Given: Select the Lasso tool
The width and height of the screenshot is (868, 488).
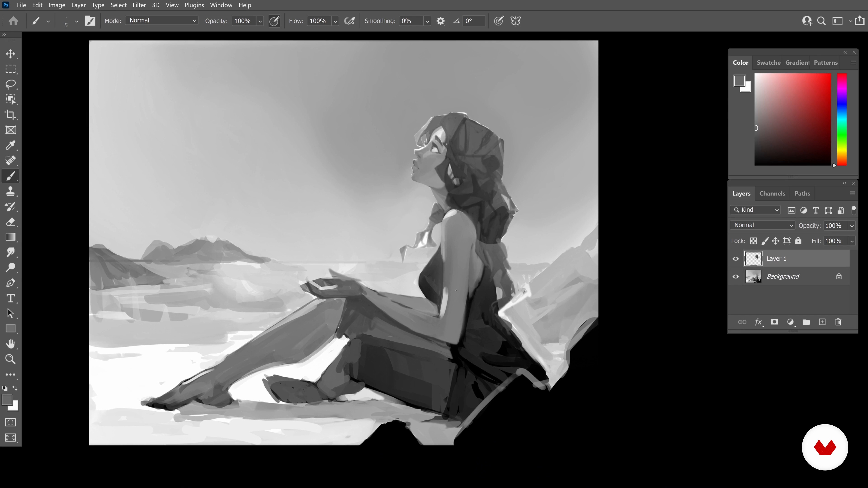Looking at the screenshot, I should tap(10, 84).
